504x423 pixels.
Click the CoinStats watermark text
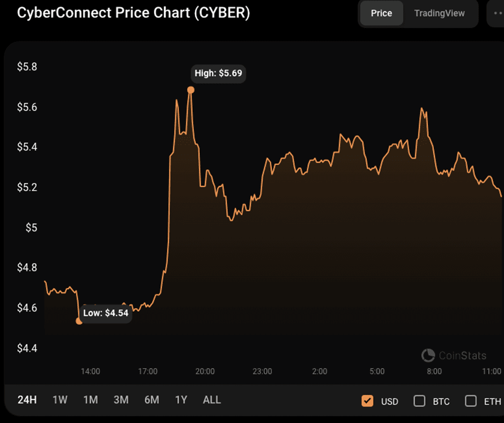tap(462, 355)
